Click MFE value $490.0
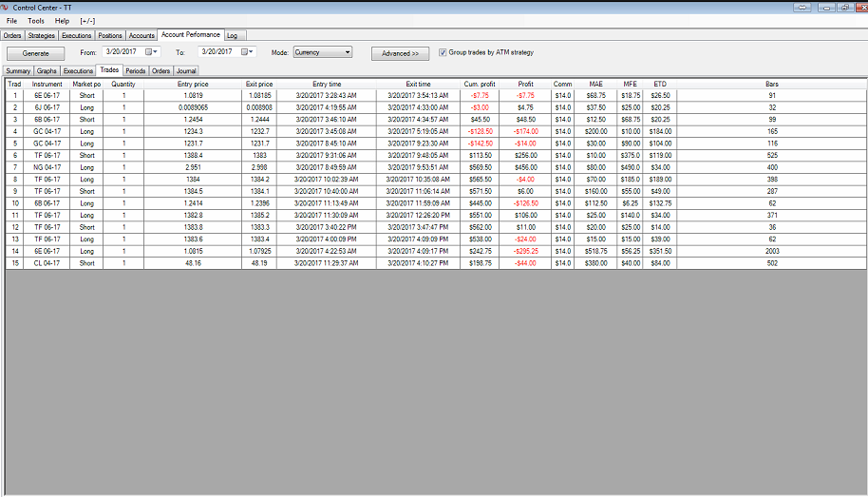 [630, 167]
